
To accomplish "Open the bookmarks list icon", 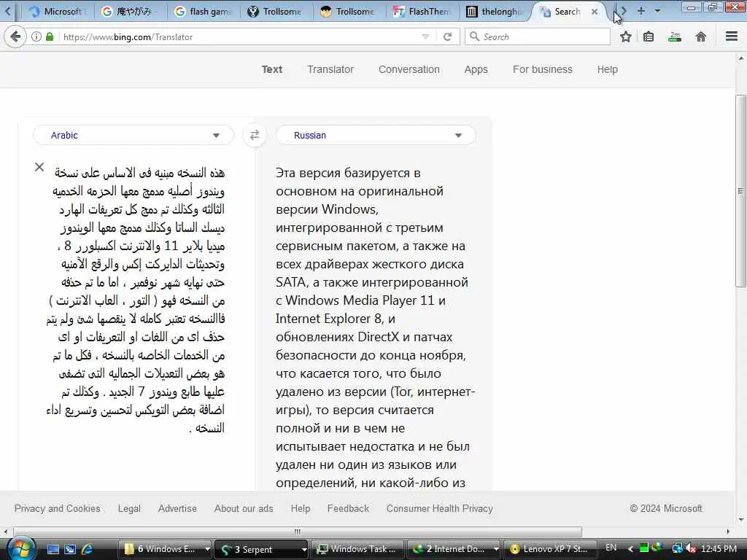I will coord(649,36).
